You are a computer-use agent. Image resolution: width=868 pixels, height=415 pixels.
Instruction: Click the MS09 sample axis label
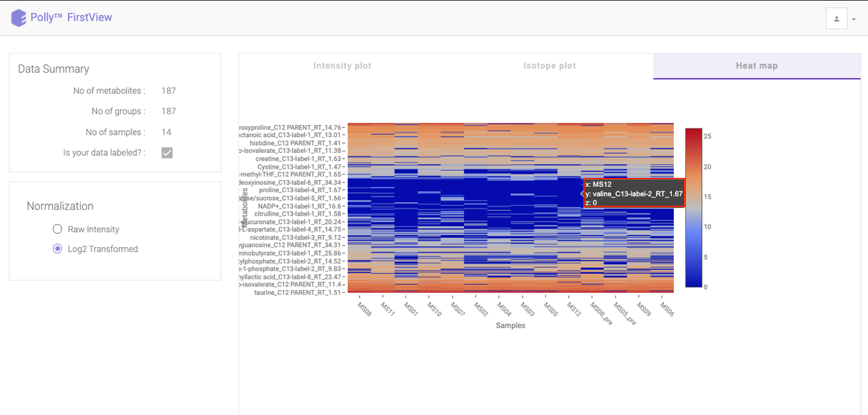[644, 308]
